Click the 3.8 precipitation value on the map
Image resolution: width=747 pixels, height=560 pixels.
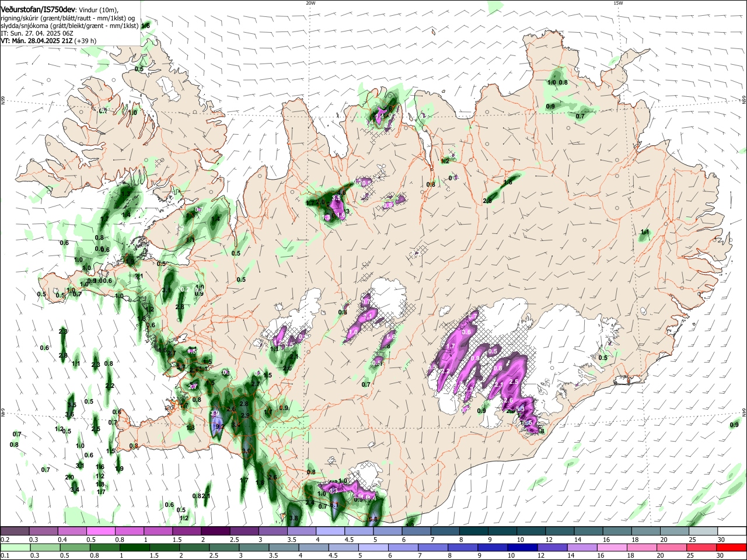pos(294,518)
